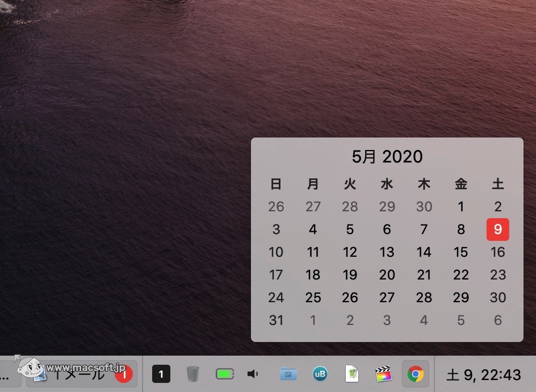Image resolution: width=536 pixels, height=392 pixels.
Task: Open the blue picture viewer icon
Action: tap(288, 374)
